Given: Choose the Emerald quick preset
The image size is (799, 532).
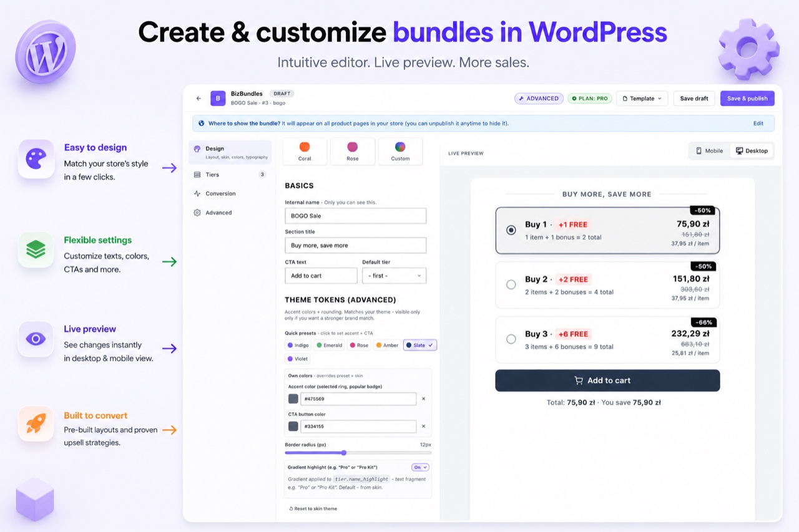Looking at the screenshot, I should (x=330, y=345).
